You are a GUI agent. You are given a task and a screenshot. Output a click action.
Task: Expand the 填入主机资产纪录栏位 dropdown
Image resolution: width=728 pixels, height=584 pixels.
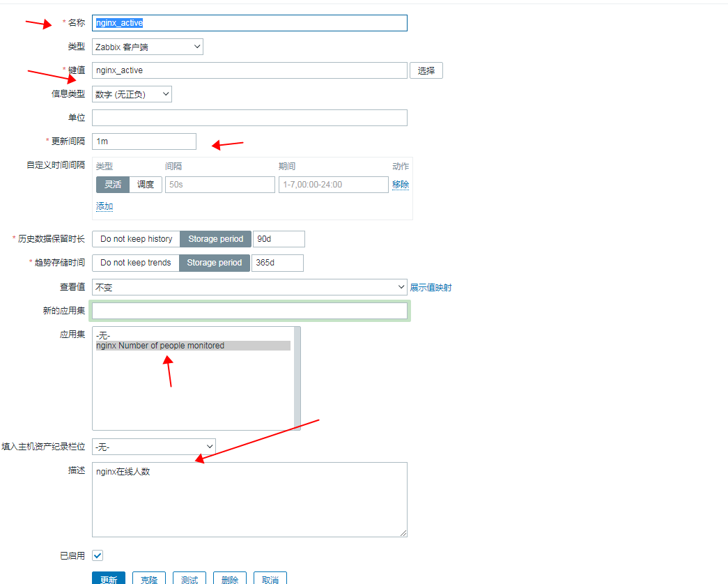coord(154,447)
